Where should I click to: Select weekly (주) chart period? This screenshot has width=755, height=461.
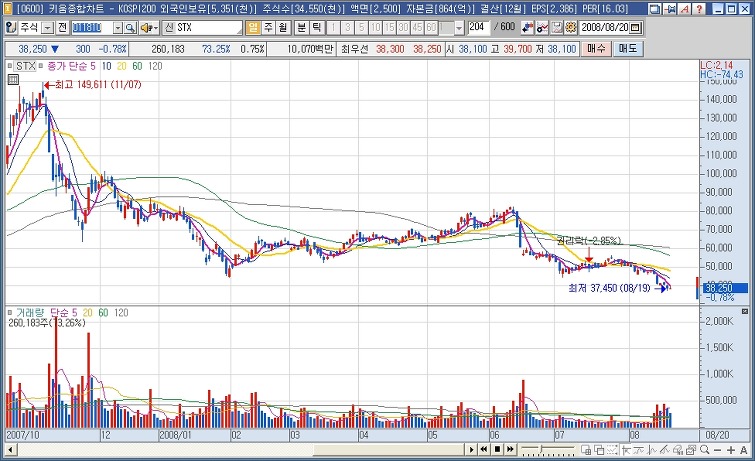click(x=268, y=27)
